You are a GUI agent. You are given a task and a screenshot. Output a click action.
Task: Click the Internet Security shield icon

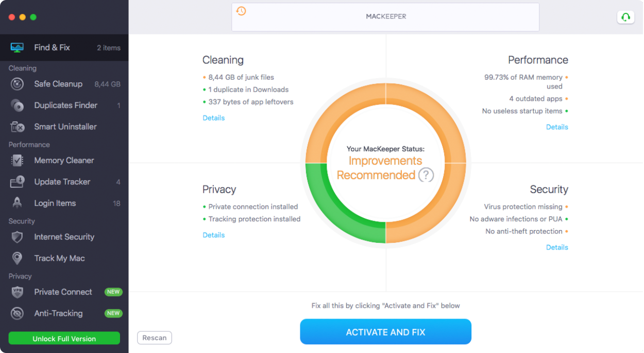(17, 237)
